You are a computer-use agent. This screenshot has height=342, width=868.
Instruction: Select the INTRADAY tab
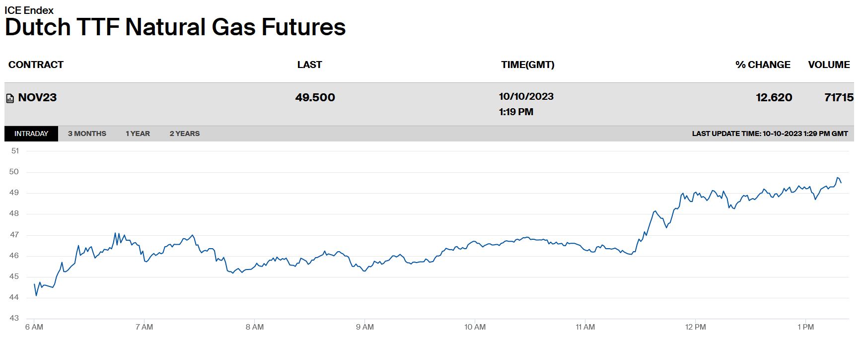pyautogui.click(x=31, y=134)
